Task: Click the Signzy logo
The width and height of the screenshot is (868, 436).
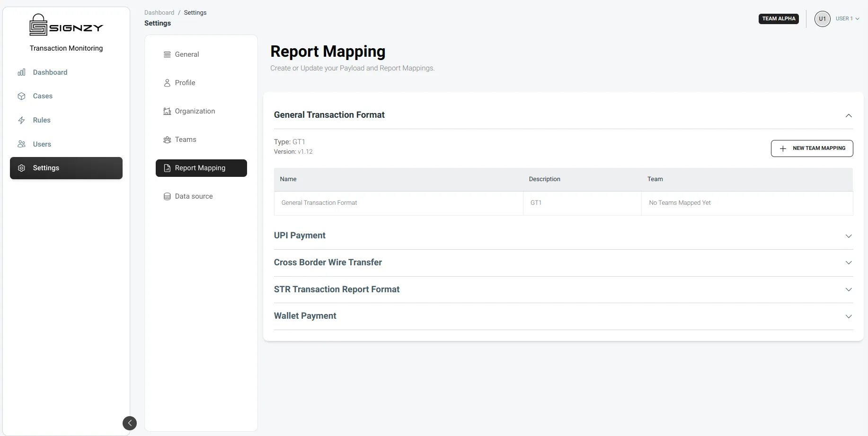Action: point(66,25)
